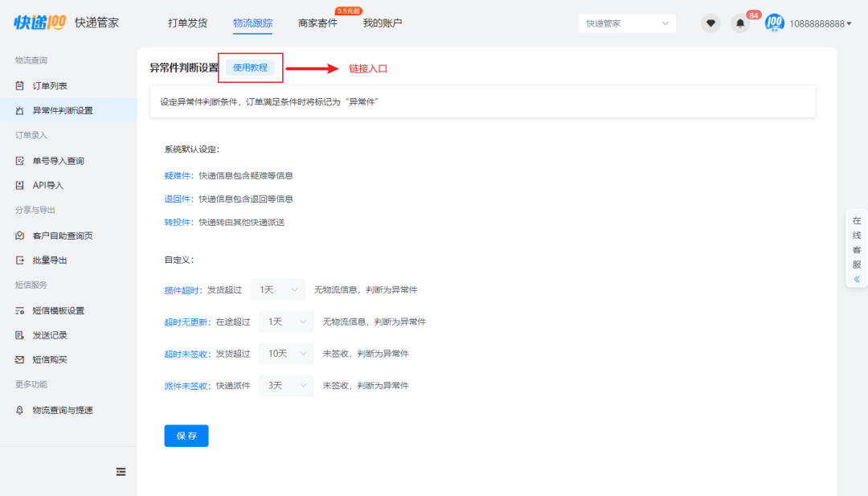Image resolution: width=868 pixels, height=496 pixels.
Task: Open 超时无更新 days dropdown
Action: pyautogui.click(x=286, y=322)
